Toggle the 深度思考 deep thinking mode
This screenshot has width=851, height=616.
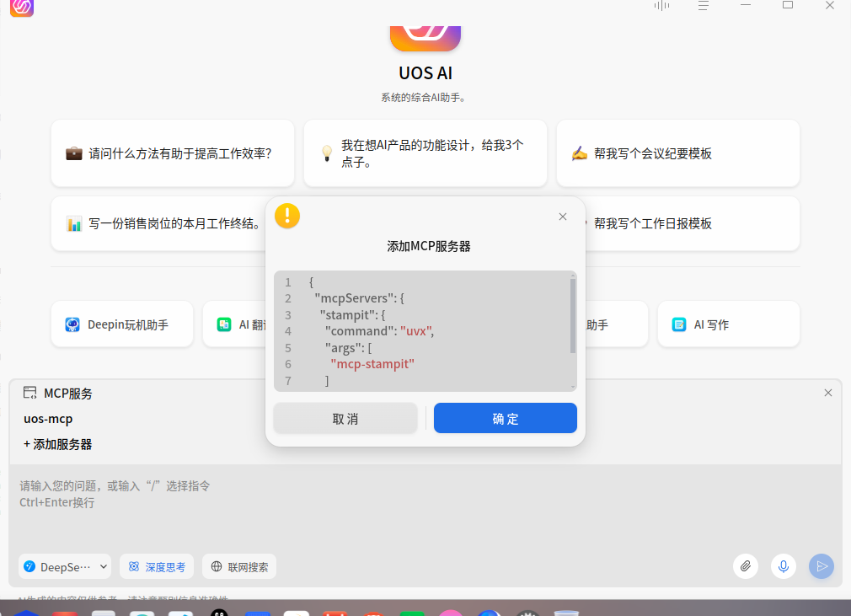coord(157,566)
